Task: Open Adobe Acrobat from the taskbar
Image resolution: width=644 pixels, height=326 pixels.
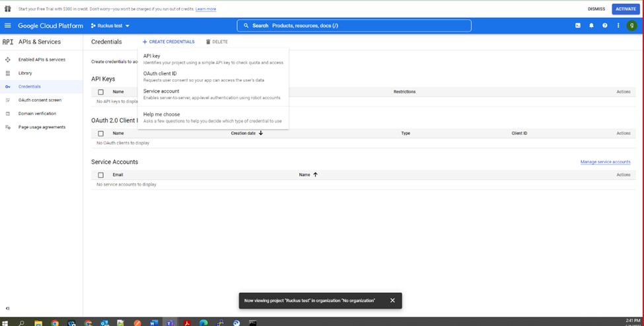Action: (x=187, y=323)
